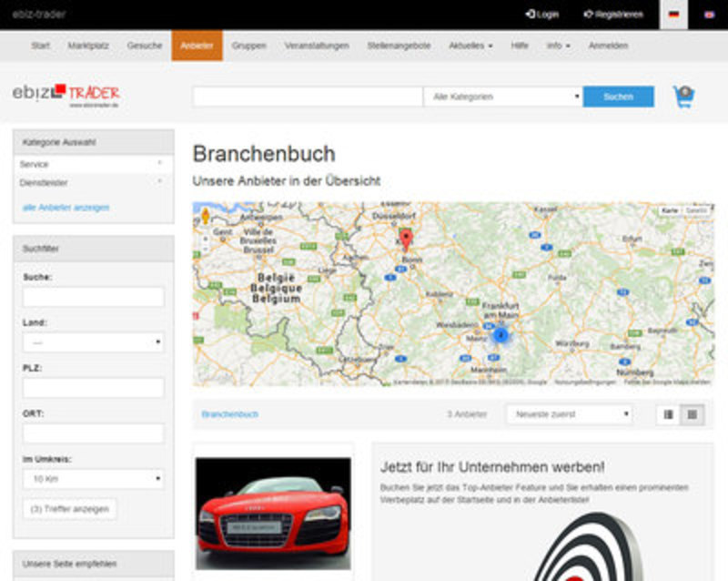Switch map to Satellit view
Image resolution: width=728 pixels, height=581 pixels.
coord(696,210)
